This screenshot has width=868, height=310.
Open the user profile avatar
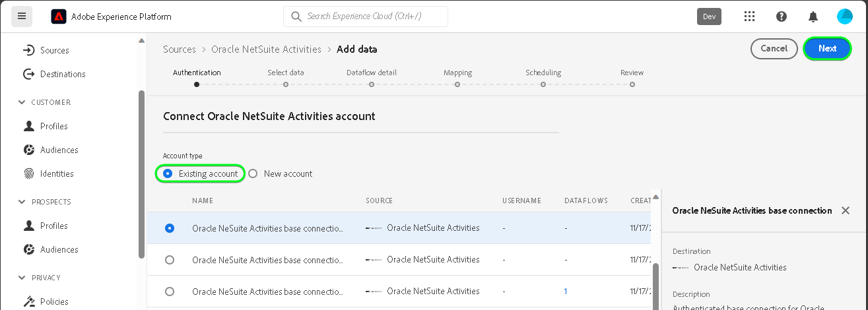point(845,16)
